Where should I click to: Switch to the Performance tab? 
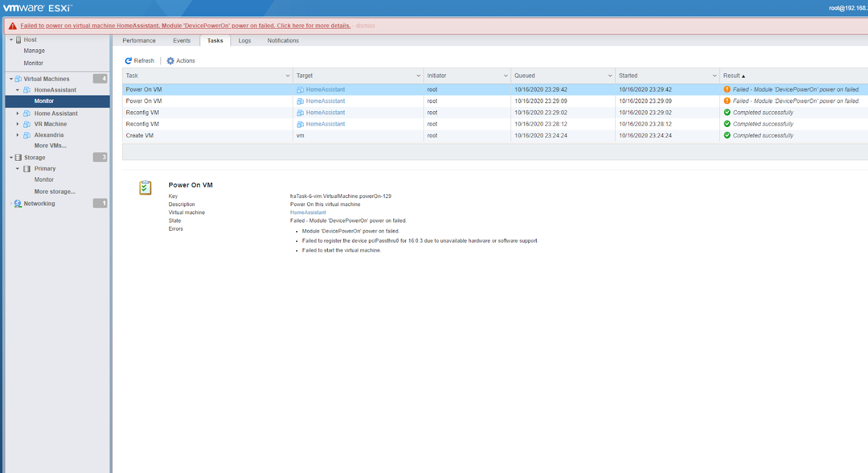coord(139,41)
